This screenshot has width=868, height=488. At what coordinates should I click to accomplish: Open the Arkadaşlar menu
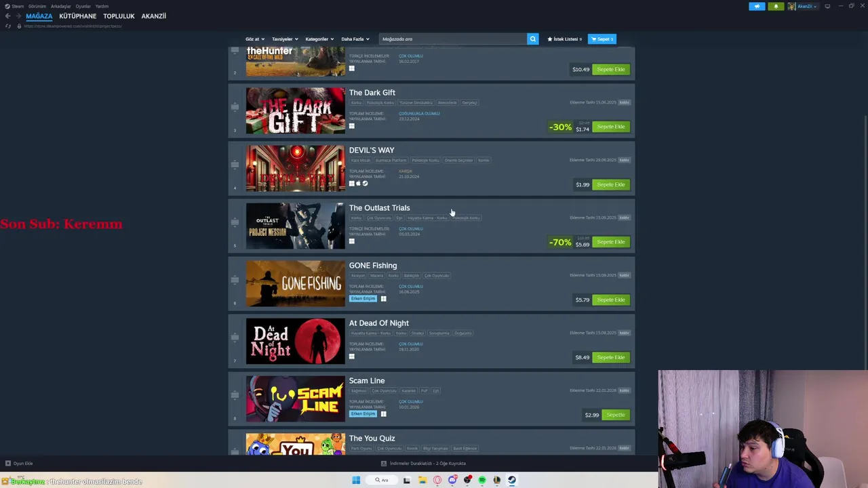pos(60,6)
